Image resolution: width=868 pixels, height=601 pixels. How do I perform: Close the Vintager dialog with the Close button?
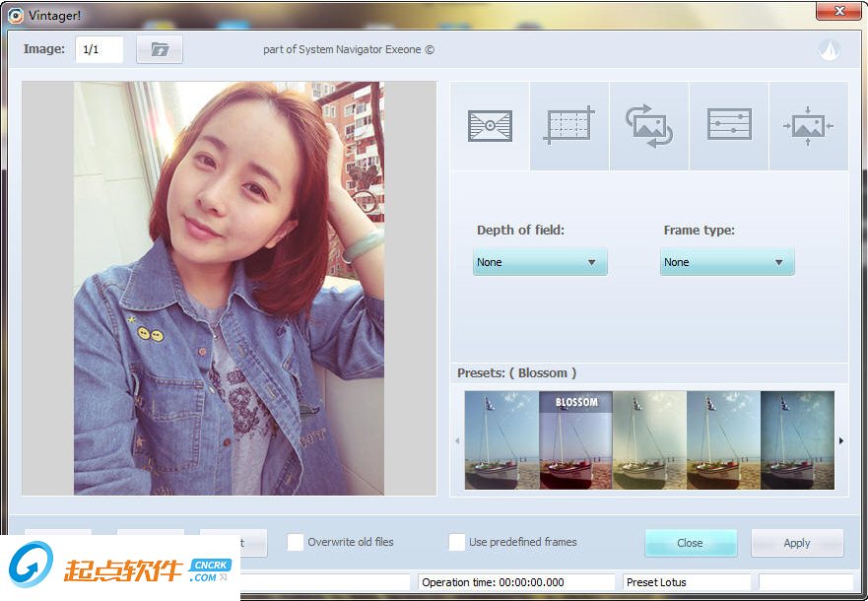(x=691, y=542)
